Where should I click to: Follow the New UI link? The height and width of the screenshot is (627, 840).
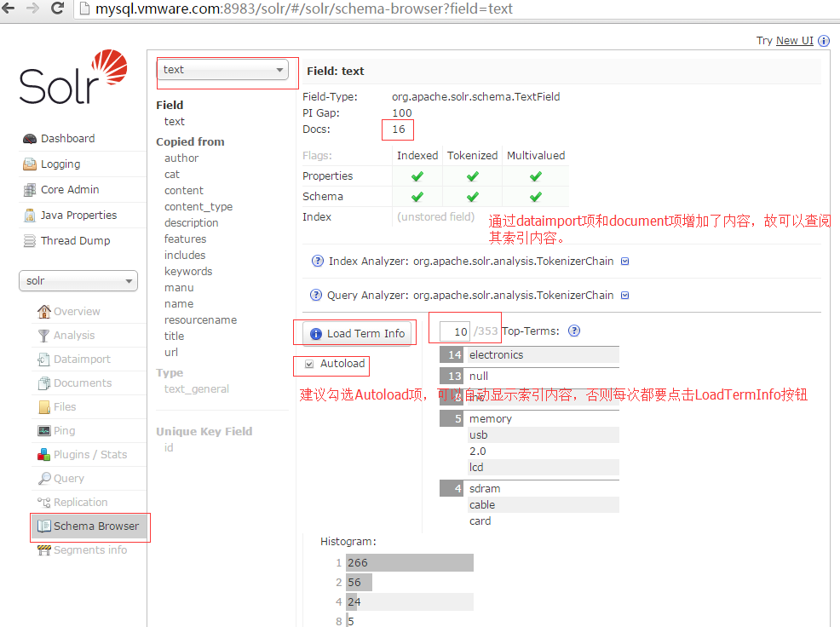795,41
